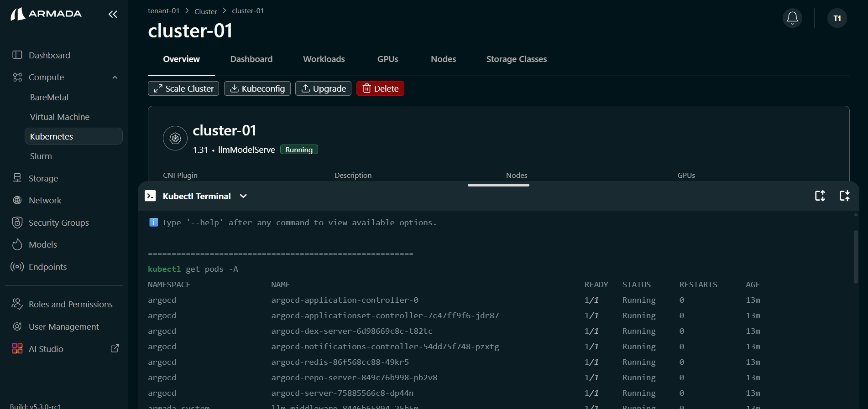
Task: Select argocd-application-controller-0 pod name
Action: [x=345, y=300]
